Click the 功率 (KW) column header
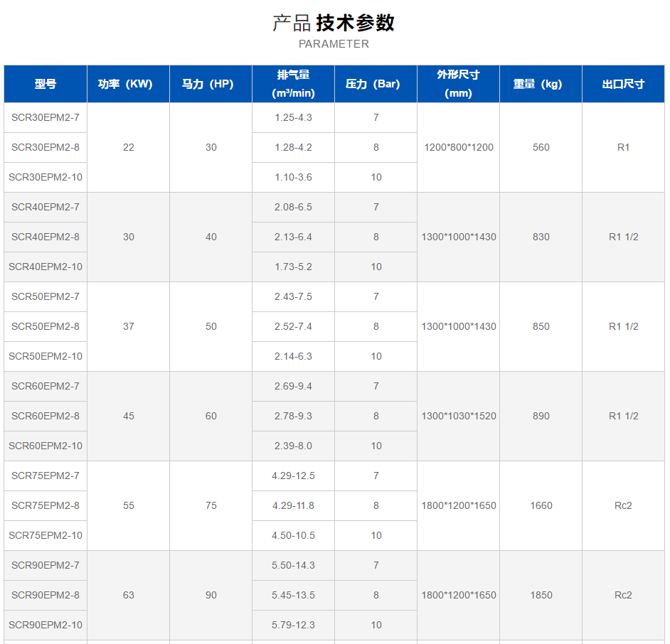 128,84
